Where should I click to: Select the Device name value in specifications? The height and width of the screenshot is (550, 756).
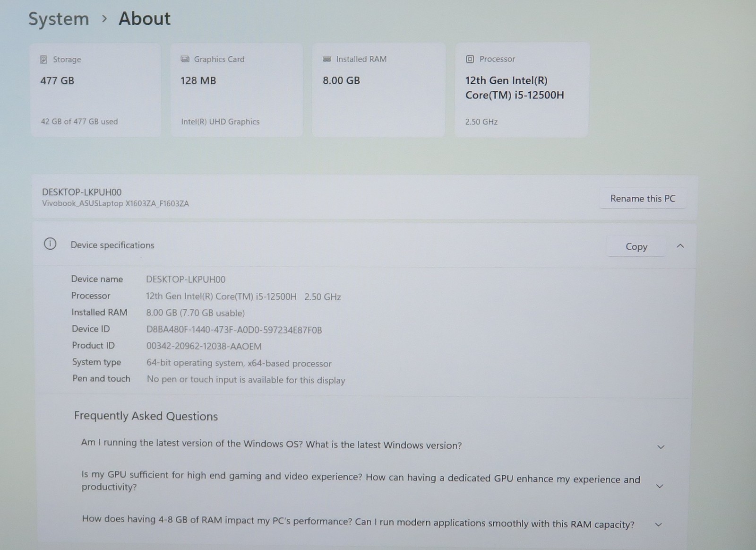coord(186,279)
